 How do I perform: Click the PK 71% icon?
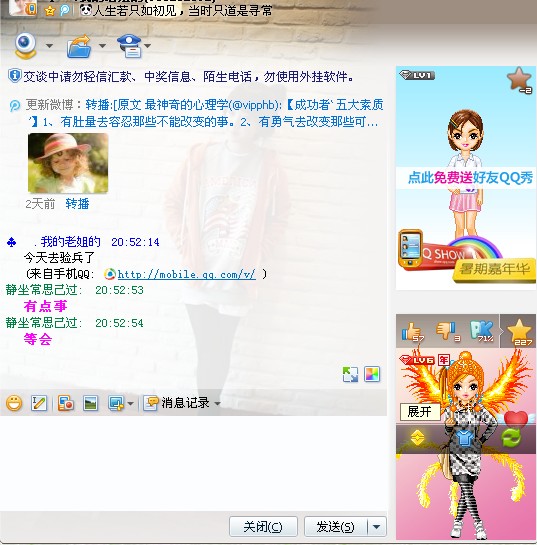point(482,331)
